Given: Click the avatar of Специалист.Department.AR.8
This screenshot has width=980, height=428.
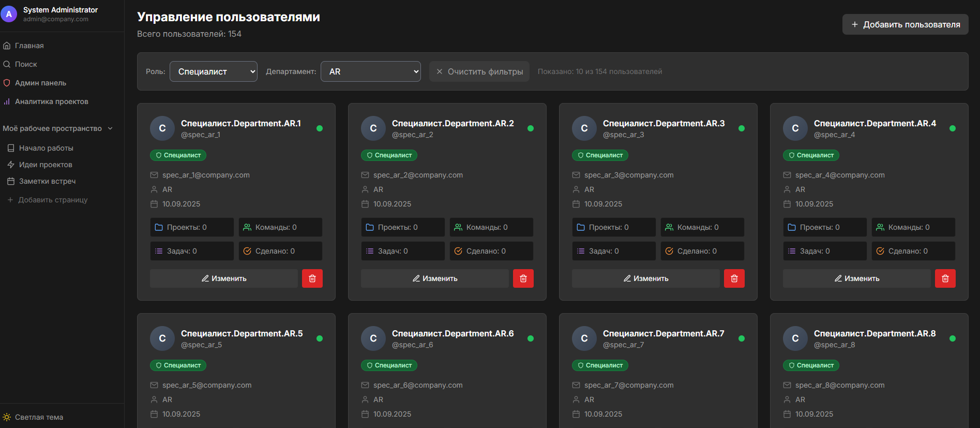Looking at the screenshot, I should (x=795, y=338).
